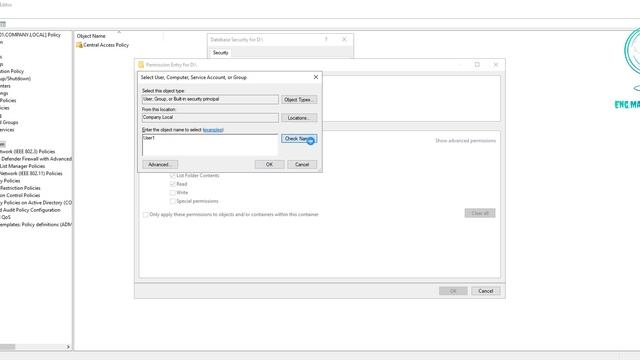Select the Control Policies tree item
Image resolution: width=640 pixels, height=360 pixels.
(x=20, y=196)
